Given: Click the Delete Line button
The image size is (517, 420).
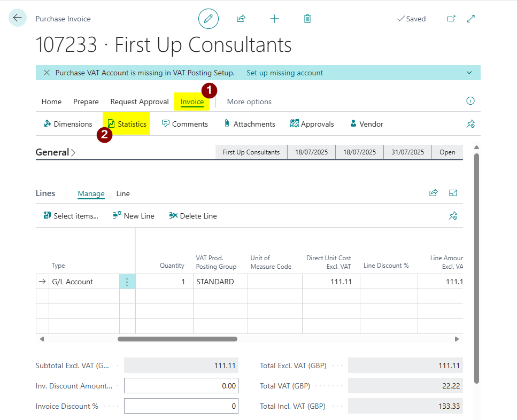Looking at the screenshot, I should pos(193,216).
